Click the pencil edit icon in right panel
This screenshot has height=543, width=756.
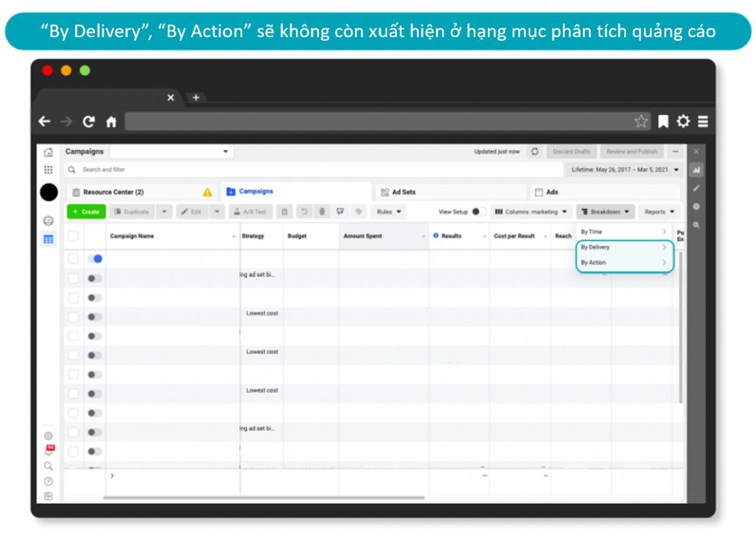pyautogui.click(x=696, y=188)
